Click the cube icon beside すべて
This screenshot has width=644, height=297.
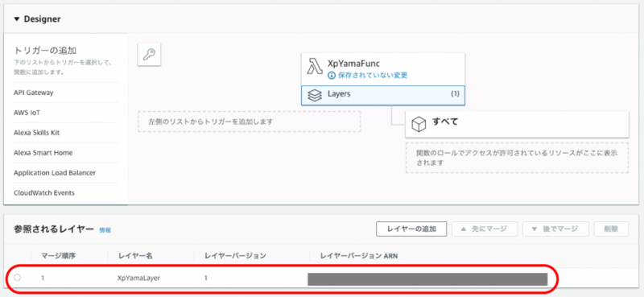point(419,125)
